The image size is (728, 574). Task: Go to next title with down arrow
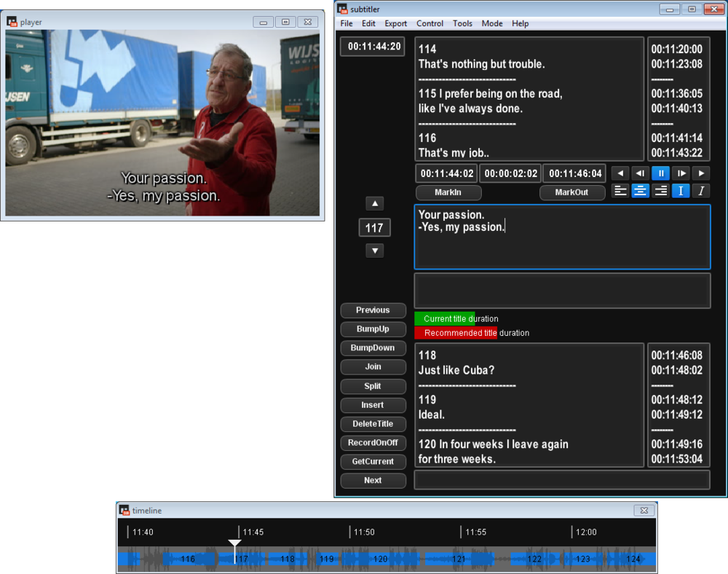(374, 251)
